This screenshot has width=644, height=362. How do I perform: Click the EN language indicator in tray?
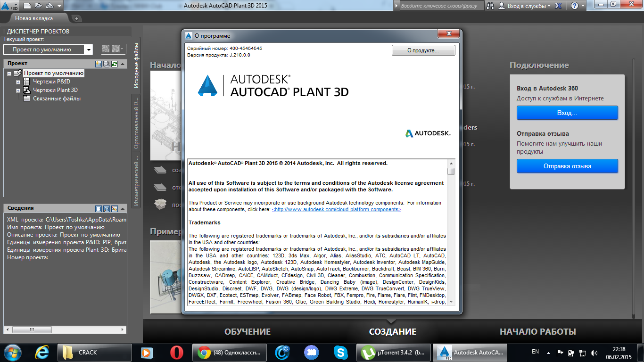535,352
